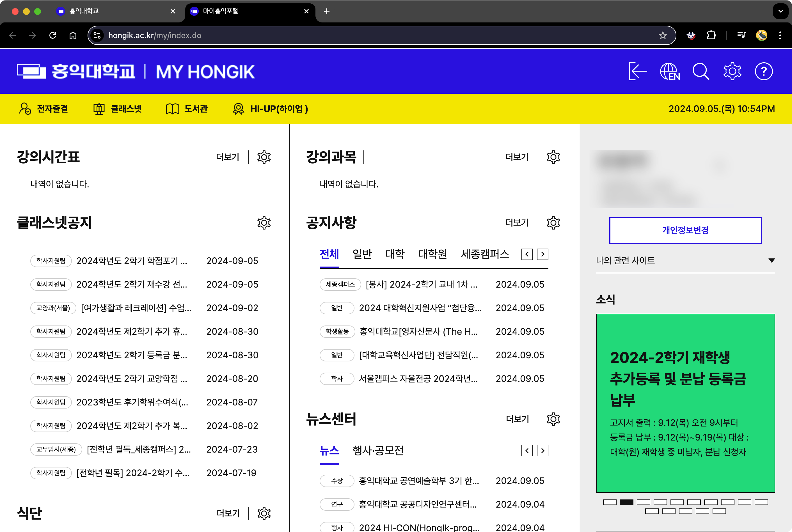Image resolution: width=792 pixels, height=532 pixels.
Task: Show next 공지사항 tab categories arrow
Action: [x=543, y=254]
